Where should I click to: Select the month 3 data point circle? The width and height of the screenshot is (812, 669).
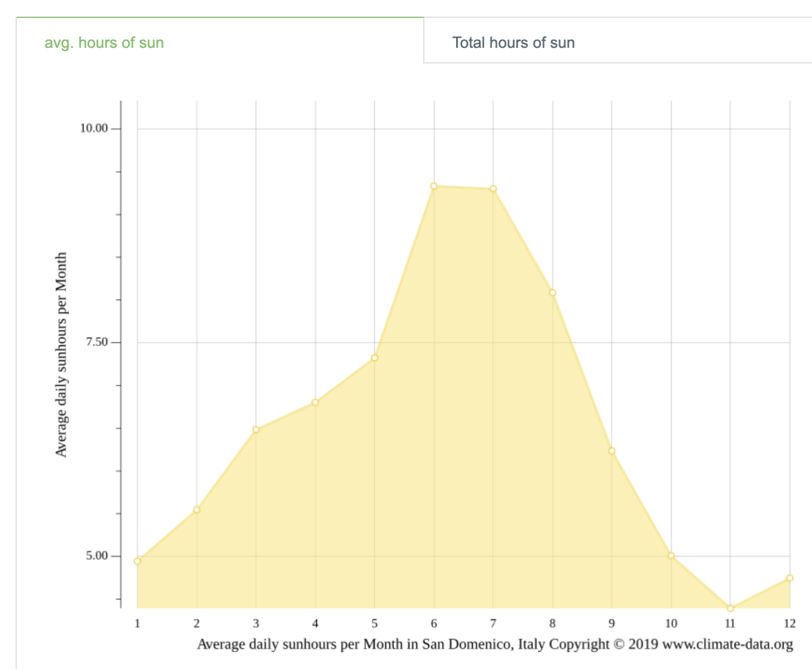point(256,430)
